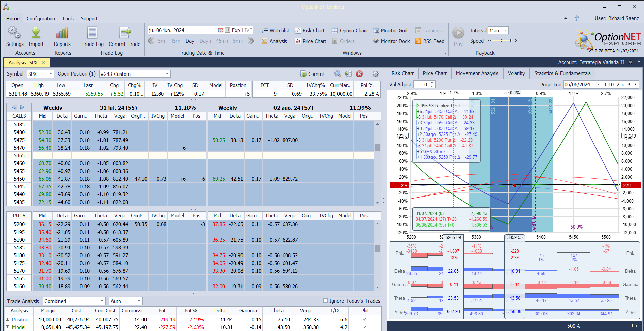644x331 pixels.
Task: Click the Commit button
Action: click(x=313, y=74)
